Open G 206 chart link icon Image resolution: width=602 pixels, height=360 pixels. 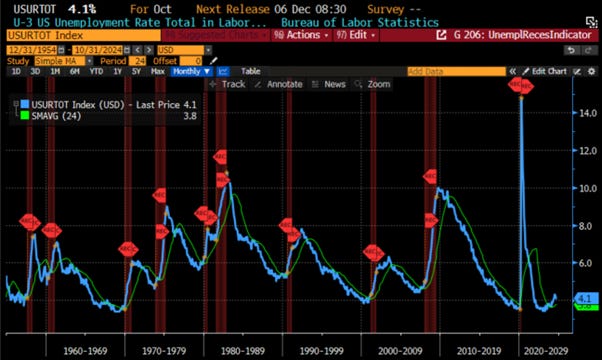[x=442, y=35]
